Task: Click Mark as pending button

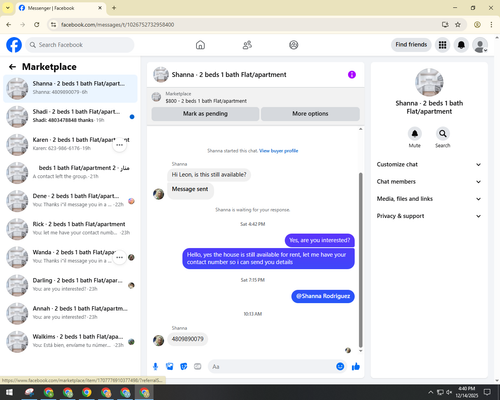Action: point(205,114)
